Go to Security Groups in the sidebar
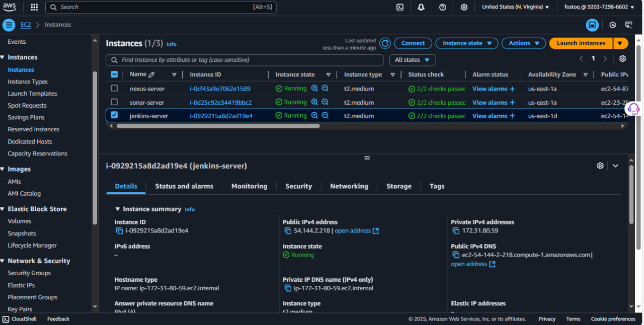 [29, 273]
